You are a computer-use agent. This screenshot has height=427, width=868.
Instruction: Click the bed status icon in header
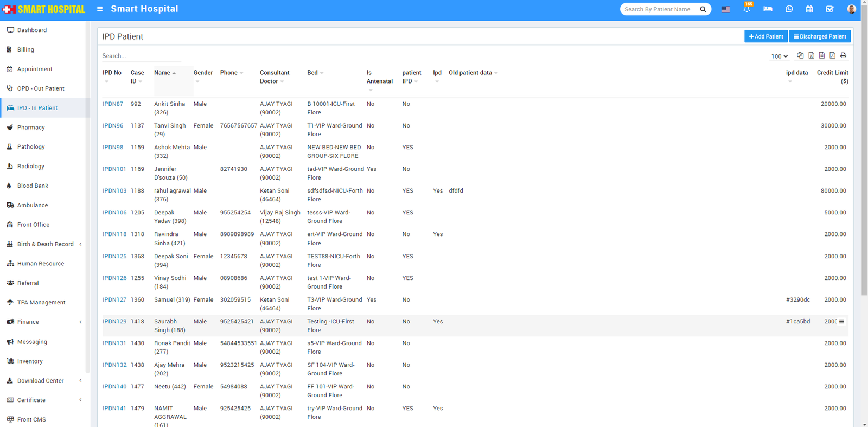coord(768,9)
